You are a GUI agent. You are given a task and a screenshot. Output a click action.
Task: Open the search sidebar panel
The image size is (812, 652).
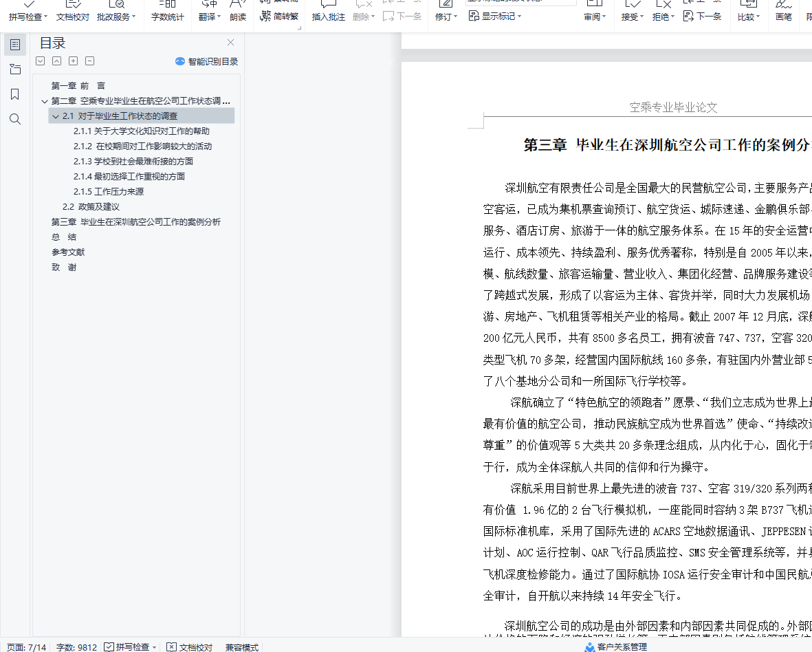(x=15, y=119)
